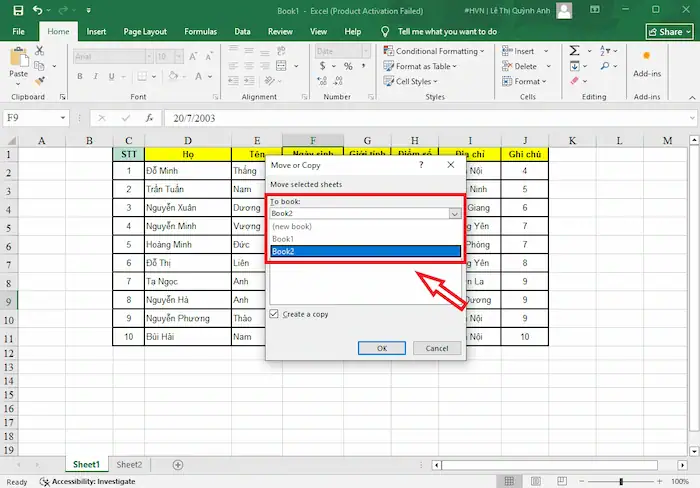Click the Move or Copy help question mark
The height and width of the screenshot is (488, 700).
421,164
